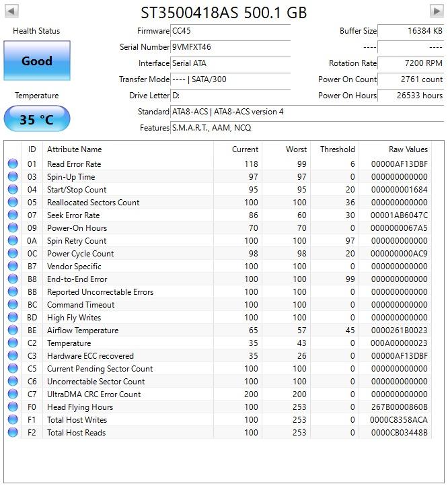Select the Serial Number field 9VMFXT46
The height and width of the screenshot is (488, 448).
coord(230,47)
